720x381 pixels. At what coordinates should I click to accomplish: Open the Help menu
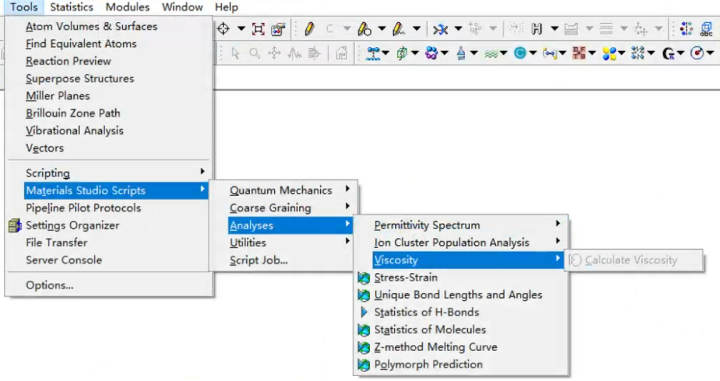click(x=226, y=7)
